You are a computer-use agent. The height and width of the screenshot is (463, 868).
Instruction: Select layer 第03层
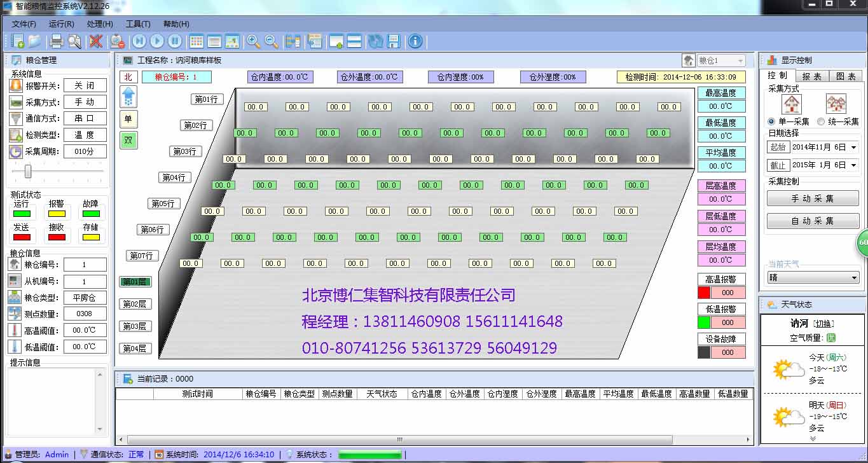click(x=135, y=326)
